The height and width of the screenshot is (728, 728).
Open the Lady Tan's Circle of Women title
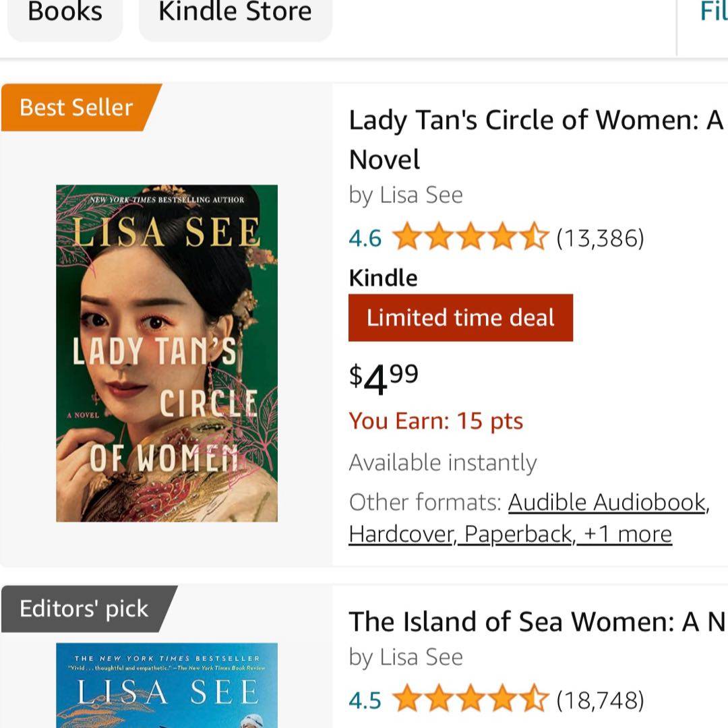click(x=535, y=139)
